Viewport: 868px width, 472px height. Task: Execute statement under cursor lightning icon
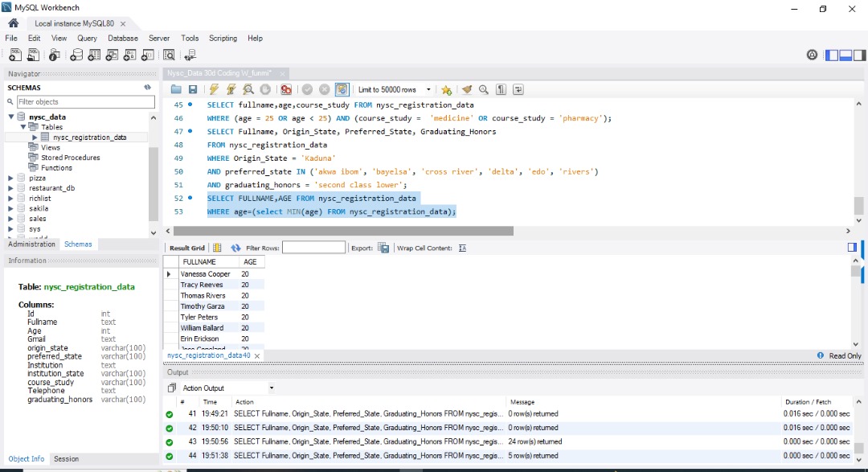point(231,90)
